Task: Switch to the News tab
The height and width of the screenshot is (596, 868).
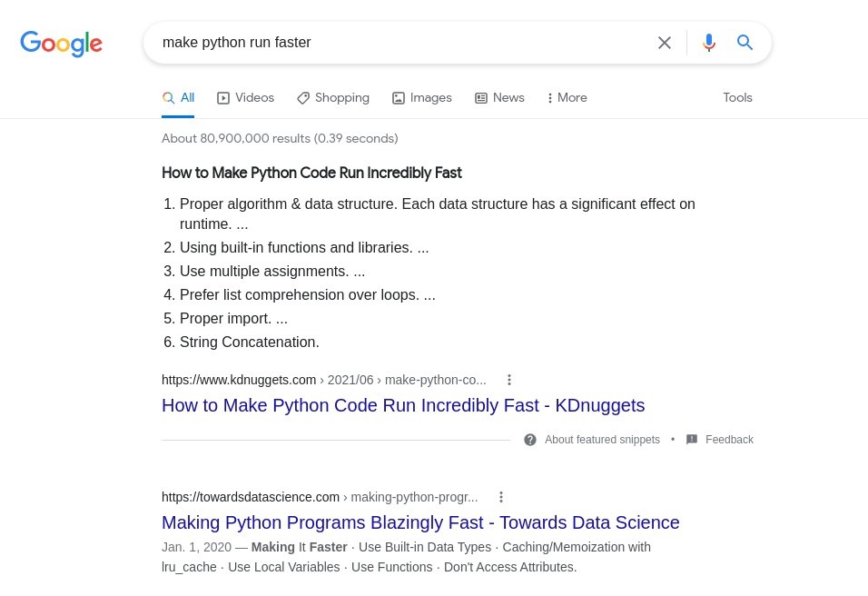Action: (499, 98)
